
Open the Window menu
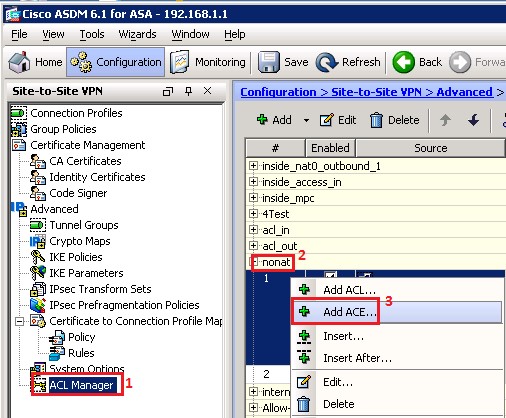tap(190, 34)
